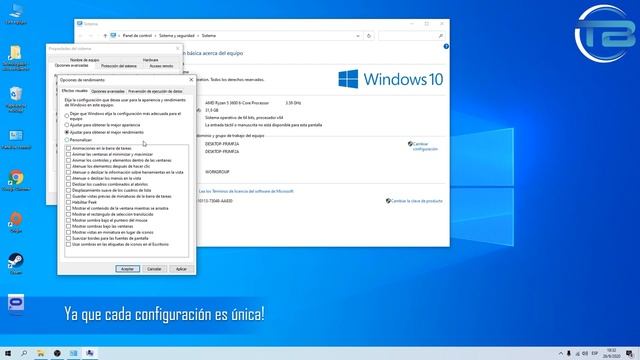Select 'Ajustar para obtener el mejor rendimiento'
This screenshot has width=640, height=360.
point(67,132)
